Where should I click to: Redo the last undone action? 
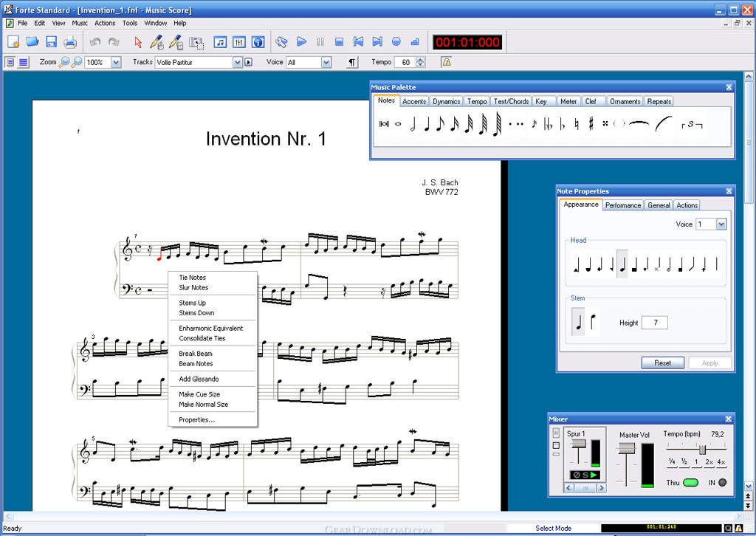(x=114, y=42)
